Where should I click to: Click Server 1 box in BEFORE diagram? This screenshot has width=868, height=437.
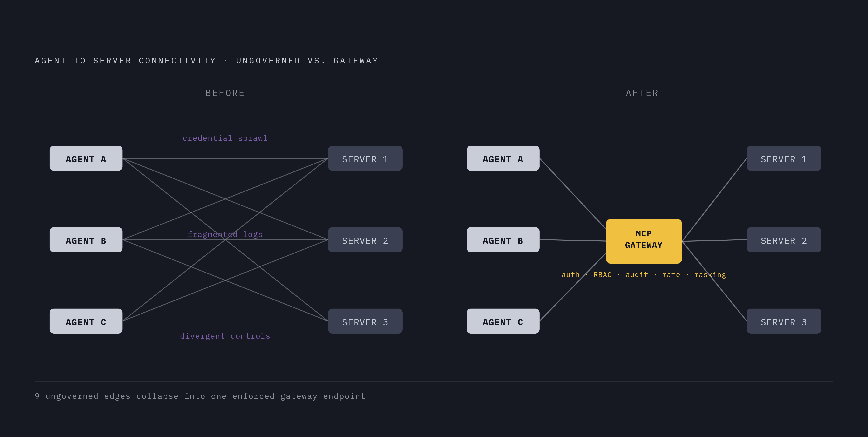[x=365, y=158]
